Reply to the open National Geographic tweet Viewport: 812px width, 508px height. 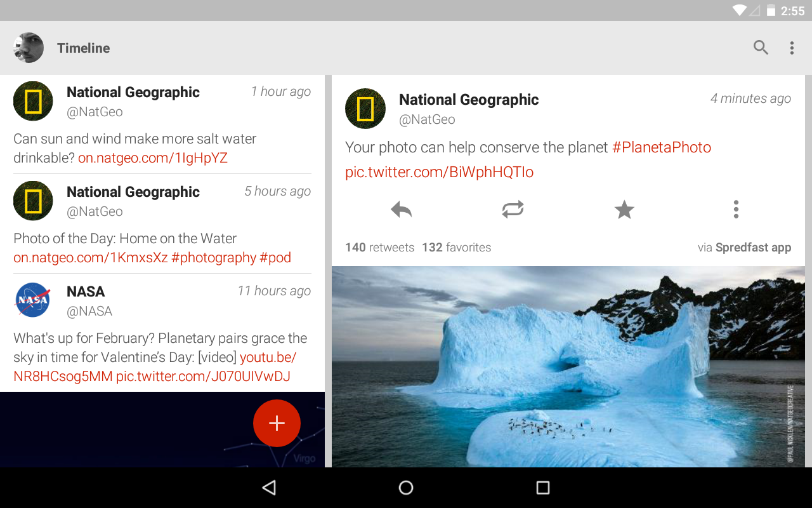coord(402,210)
